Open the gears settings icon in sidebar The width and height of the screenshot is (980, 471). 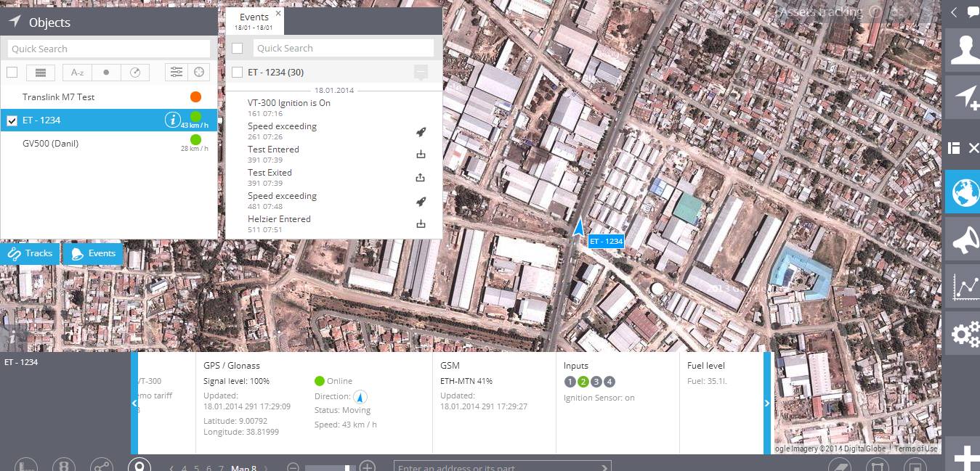(963, 333)
